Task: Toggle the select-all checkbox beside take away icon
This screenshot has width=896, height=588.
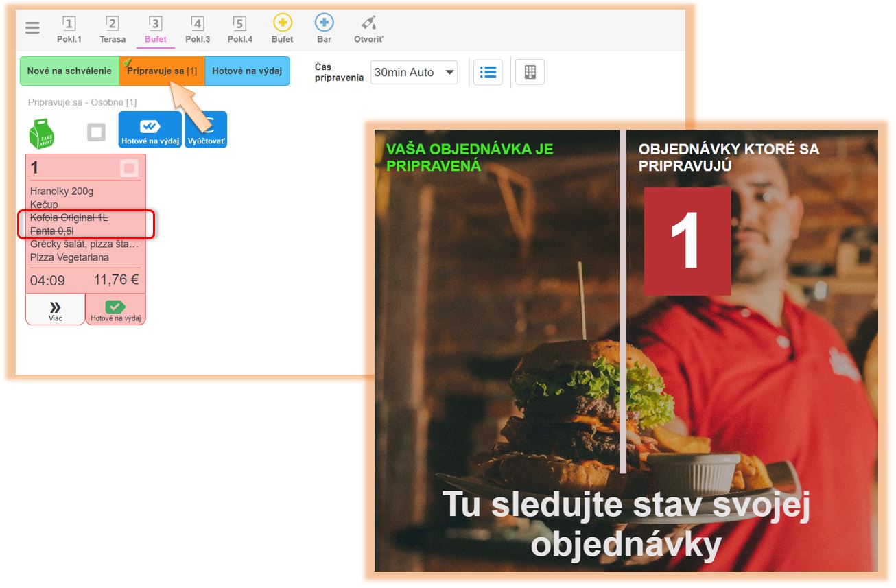Action: point(96,132)
